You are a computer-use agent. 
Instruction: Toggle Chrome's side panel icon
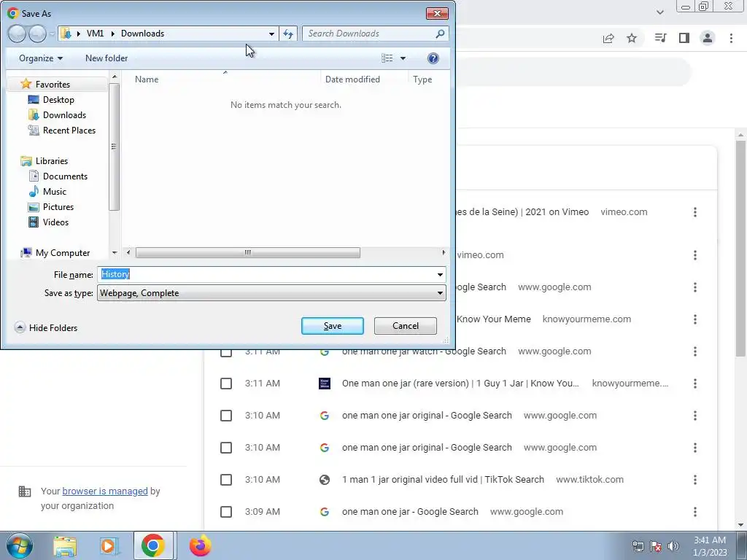tap(684, 38)
